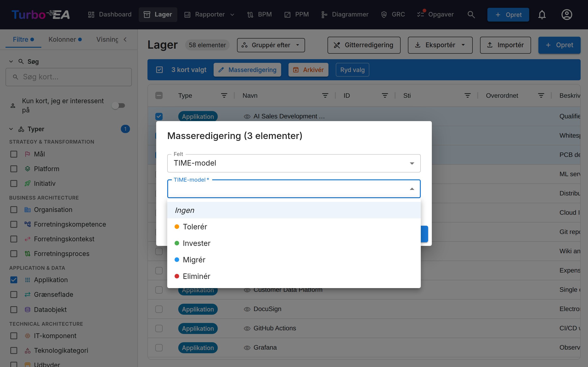
Task: Click the Navn column filter icon
Action: 325,95
